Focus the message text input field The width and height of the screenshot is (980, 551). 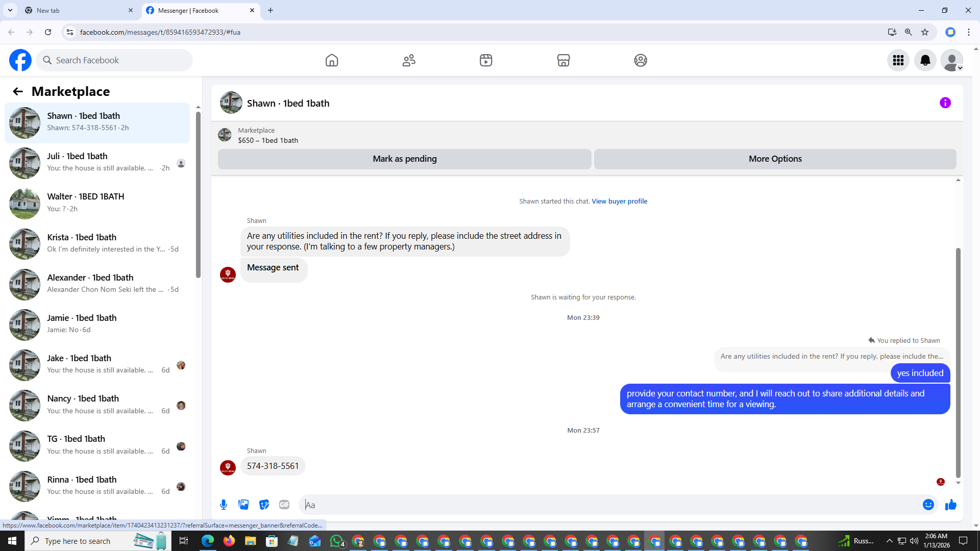click(607, 505)
